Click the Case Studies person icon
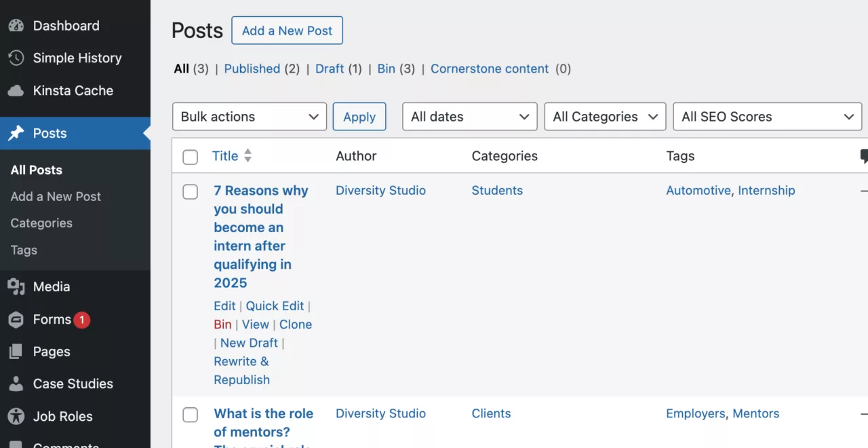This screenshot has width=868, height=448. [x=16, y=384]
